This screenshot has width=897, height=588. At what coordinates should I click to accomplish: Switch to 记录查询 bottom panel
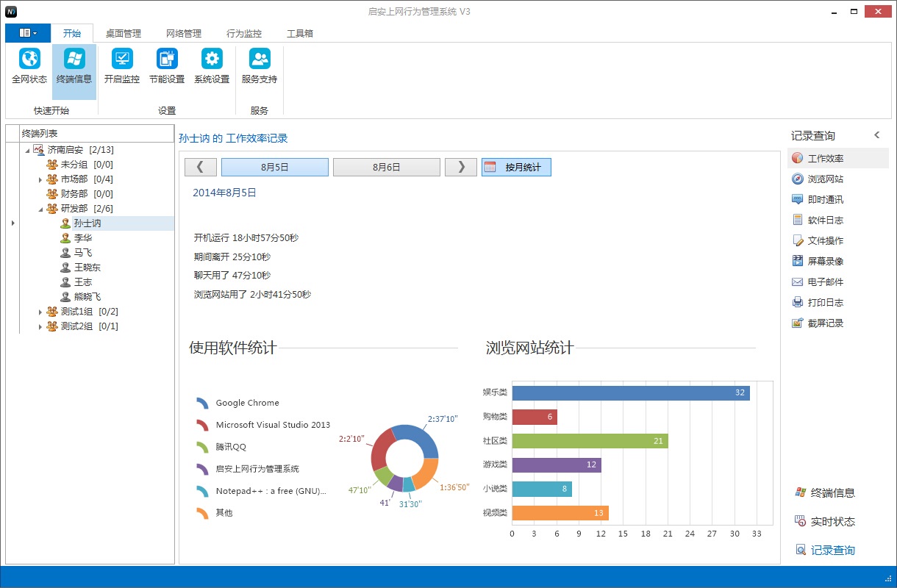pyautogui.click(x=825, y=550)
